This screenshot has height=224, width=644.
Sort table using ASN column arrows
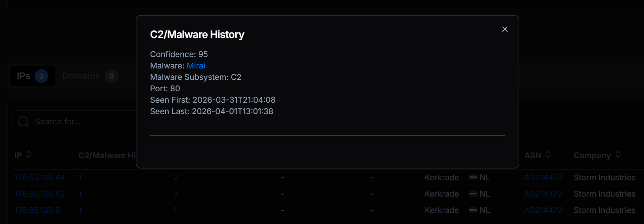point(548,155)
